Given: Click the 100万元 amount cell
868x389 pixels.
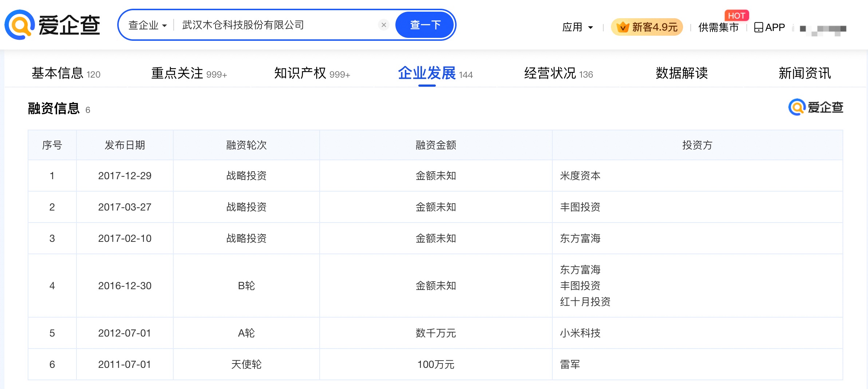Looking at the screenshot, I should pos(435,364).
